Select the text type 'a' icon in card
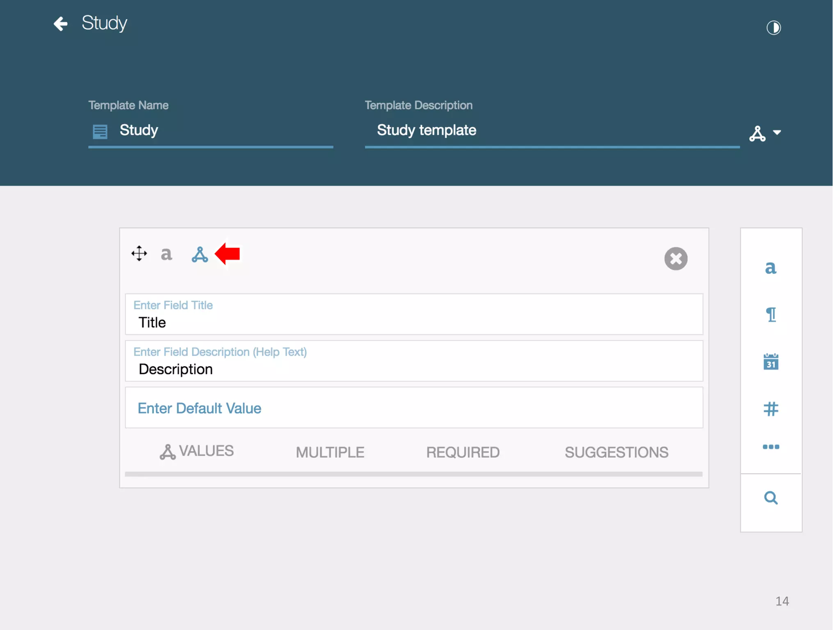 point(166,254)
